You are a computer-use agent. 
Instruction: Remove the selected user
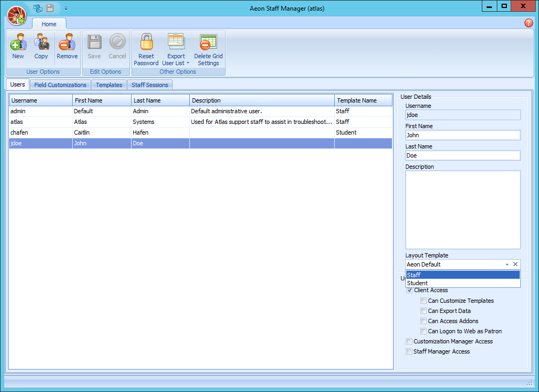pyautogui.click(x=66, y=46)
